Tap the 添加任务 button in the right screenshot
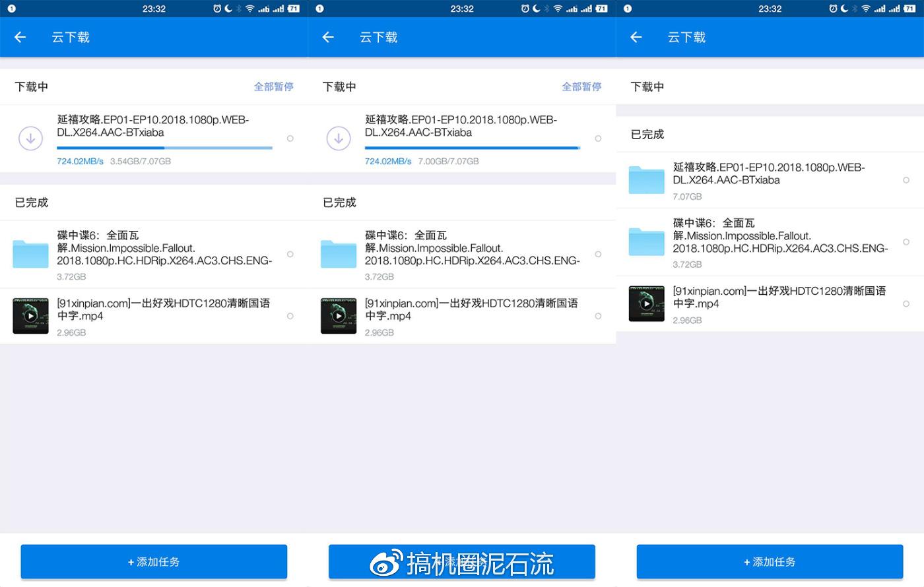 (x=770, y=562)
